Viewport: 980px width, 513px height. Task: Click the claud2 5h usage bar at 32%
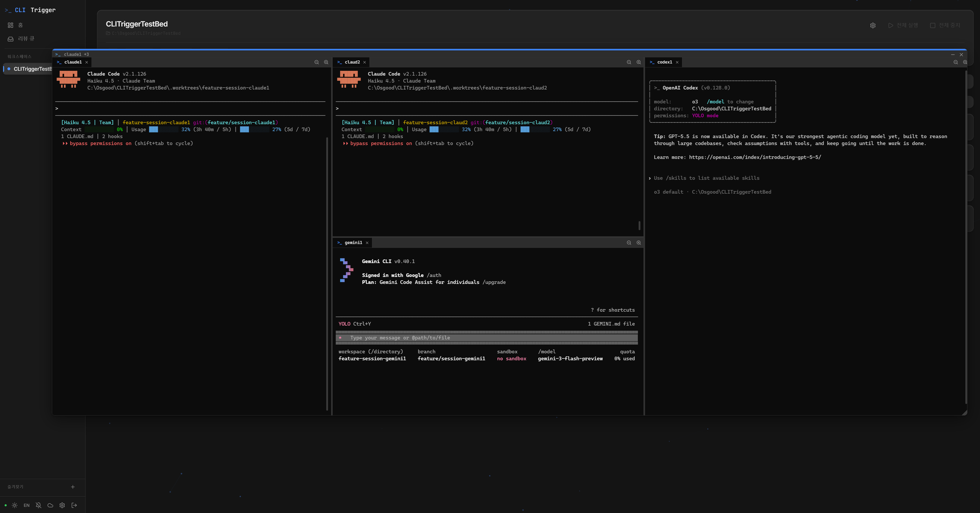tap(443, 130)
